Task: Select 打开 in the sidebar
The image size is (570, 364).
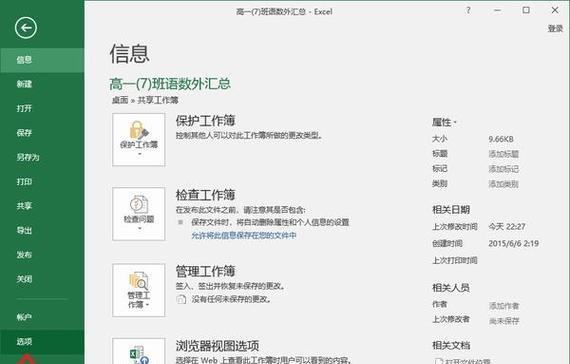Action: point(42,108)
